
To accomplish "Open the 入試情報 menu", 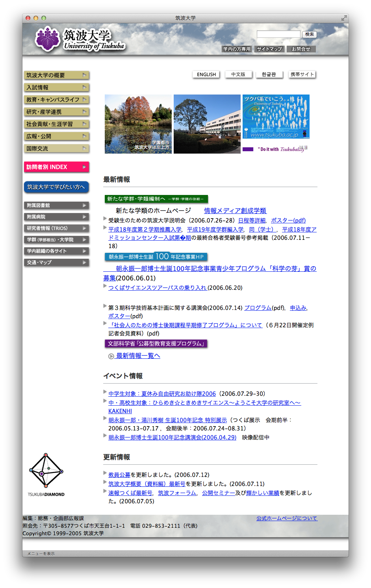I will tap(56, 87).
